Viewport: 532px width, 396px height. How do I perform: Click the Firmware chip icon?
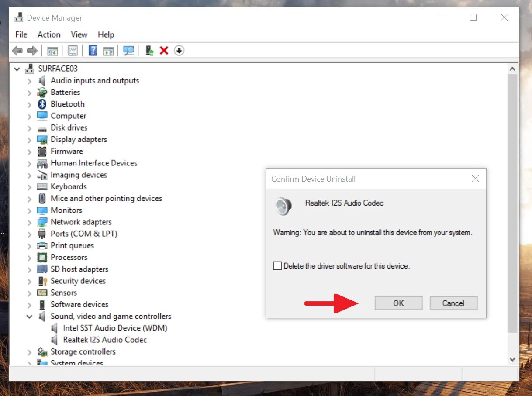coord(42,151)
